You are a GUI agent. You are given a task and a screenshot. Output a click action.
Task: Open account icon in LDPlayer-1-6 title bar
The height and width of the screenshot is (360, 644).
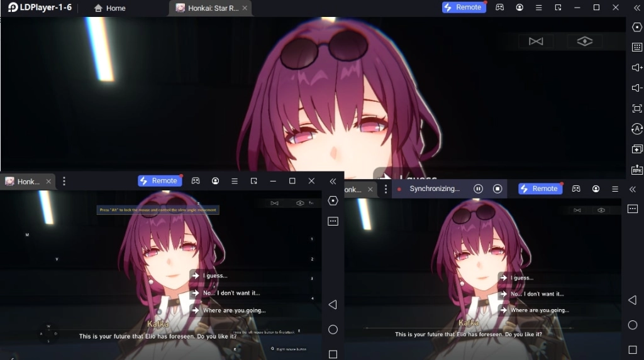point(519,8)
